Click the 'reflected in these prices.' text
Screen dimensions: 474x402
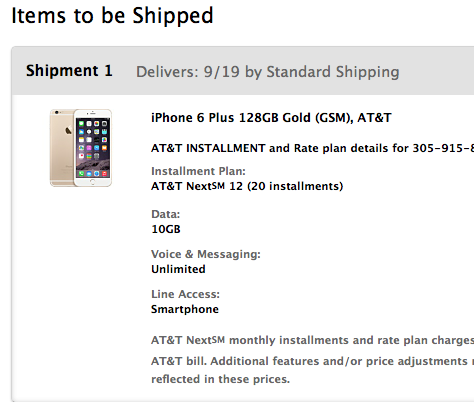point(220,379)
